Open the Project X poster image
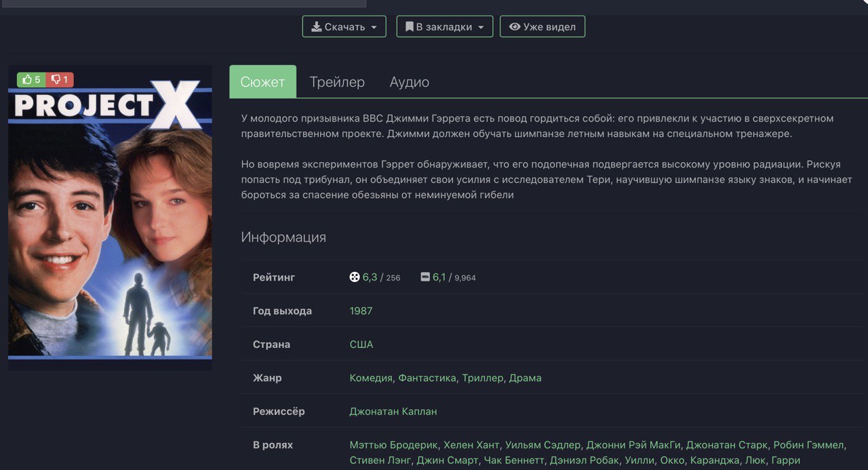The image size is (868, 470). 110,218
